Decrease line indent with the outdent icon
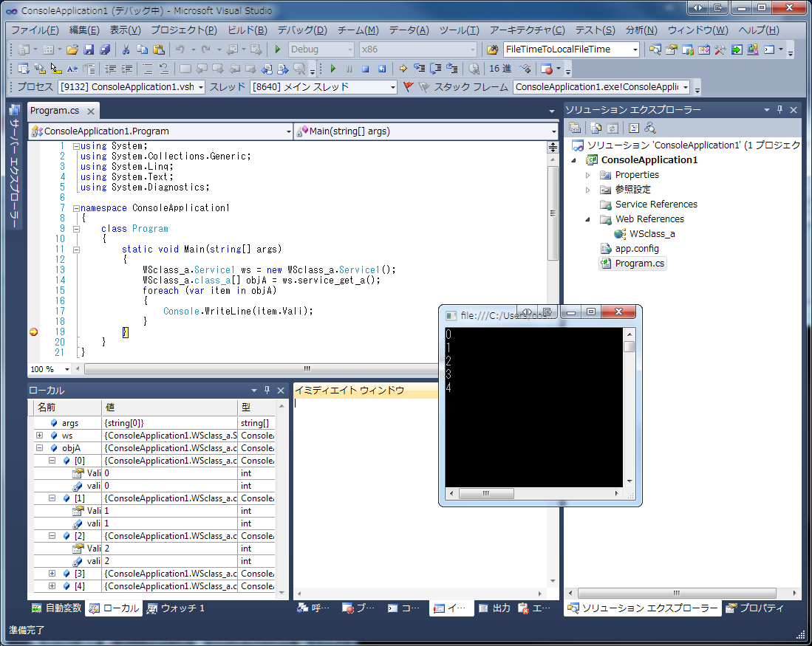This screenshot has width=812, height=646. [110, 69]
